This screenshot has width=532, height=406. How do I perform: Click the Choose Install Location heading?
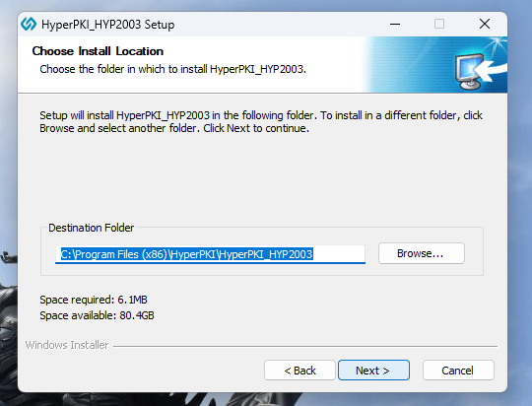[x=98, y=51]
